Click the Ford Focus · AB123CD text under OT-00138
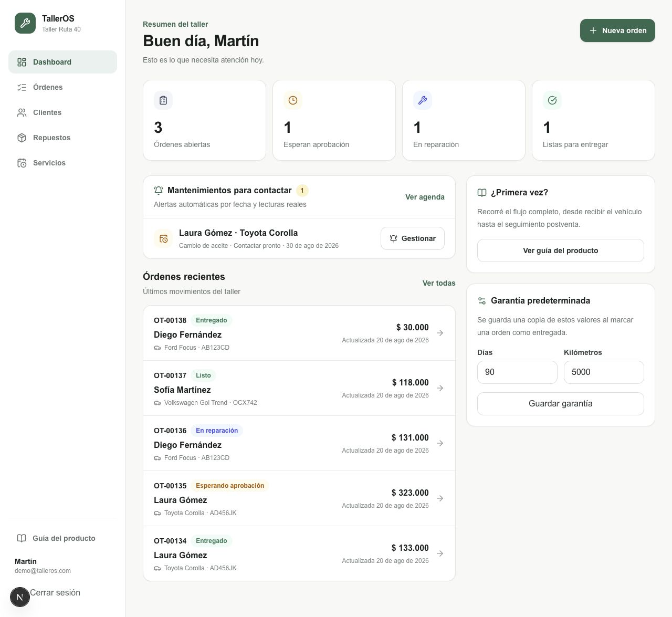Image resolution: width=672 pixels, height=617 pixels. (x=197, y=348)
